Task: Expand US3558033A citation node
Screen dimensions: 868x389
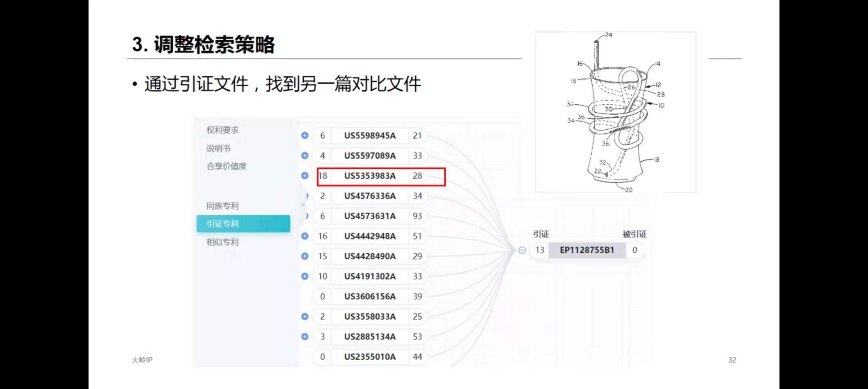Action: (x=305, y=317)
